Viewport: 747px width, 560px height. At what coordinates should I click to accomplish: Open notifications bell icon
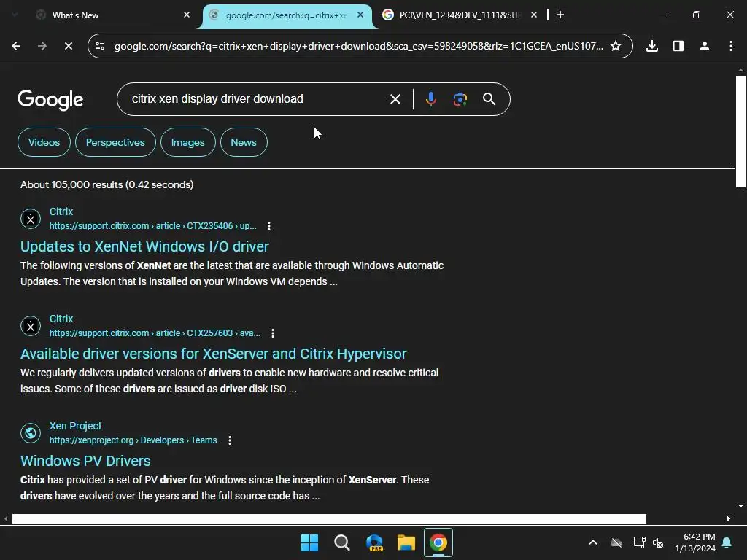(727, 542)
